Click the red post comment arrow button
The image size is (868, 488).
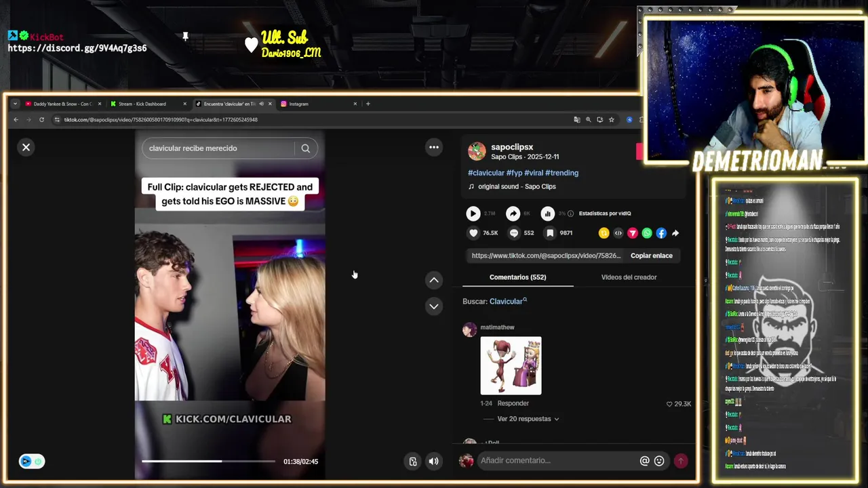(x=680, y=461)
